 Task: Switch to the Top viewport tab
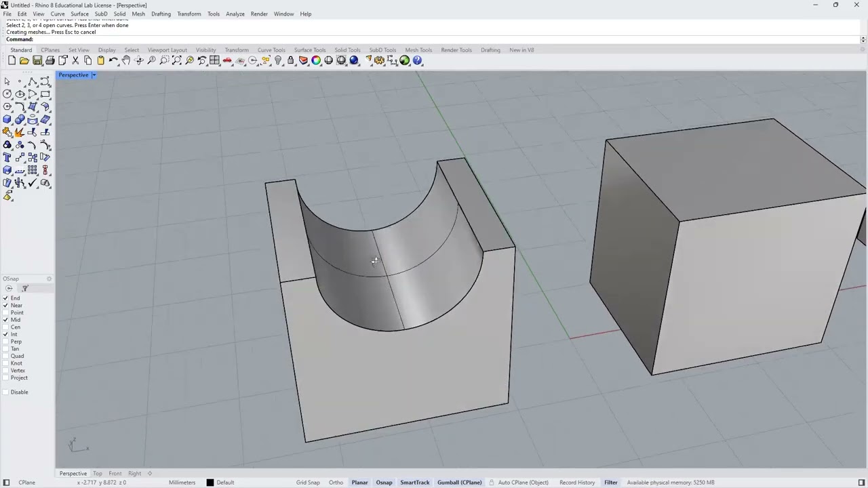point(98,473)
